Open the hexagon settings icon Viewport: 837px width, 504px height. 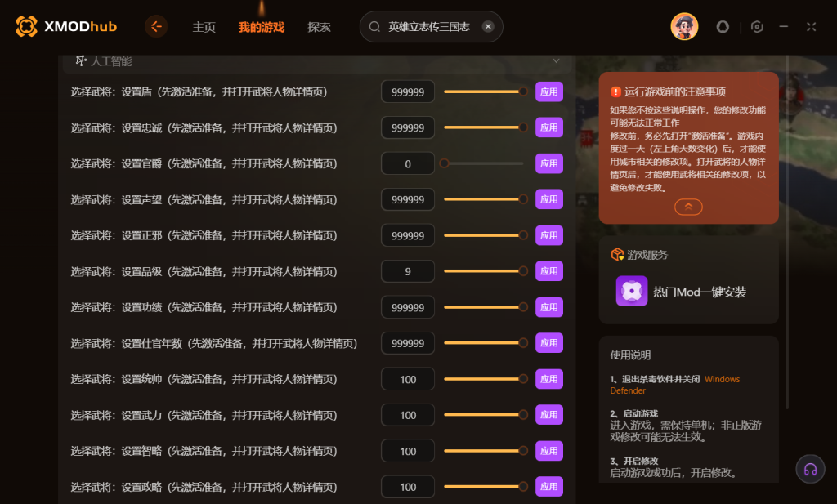(757, 27)
